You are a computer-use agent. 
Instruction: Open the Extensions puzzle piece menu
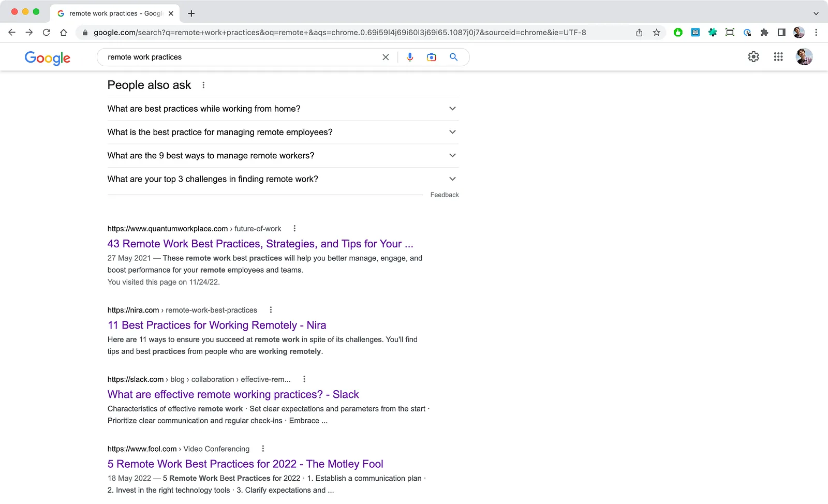(764, 33)
